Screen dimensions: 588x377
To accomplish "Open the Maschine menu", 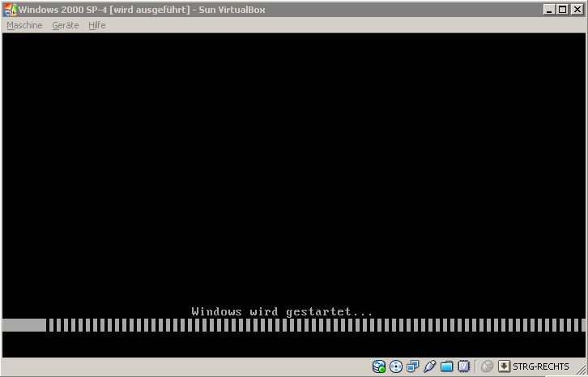I will coord(24,25).
